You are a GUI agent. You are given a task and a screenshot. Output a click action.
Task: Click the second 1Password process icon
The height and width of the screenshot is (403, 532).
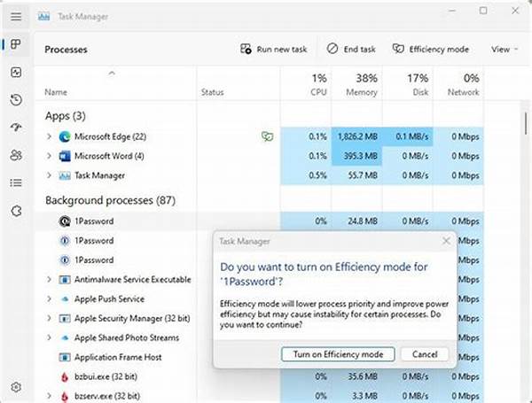point(65,241)
